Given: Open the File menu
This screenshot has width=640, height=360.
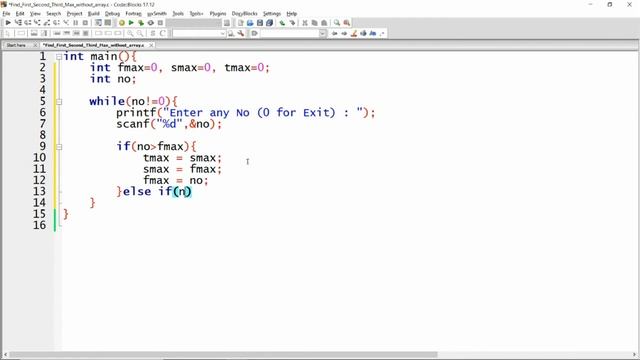Looking at the screenshot, I should (6, 13).
